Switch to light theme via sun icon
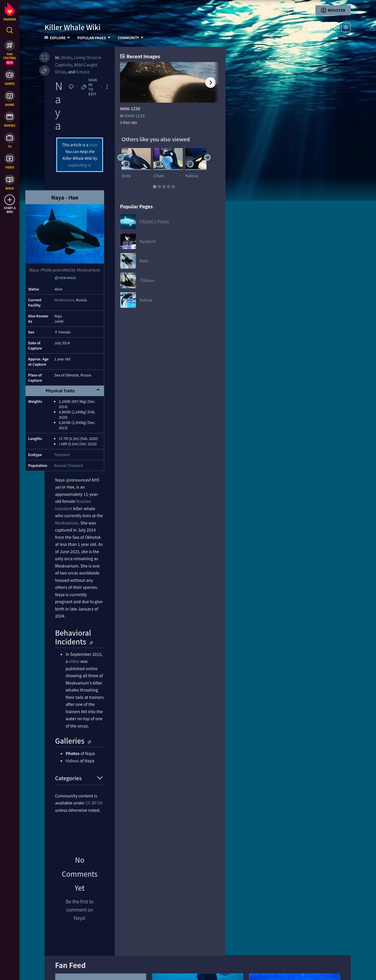The width and height of the screenshot is (376, 980). pos(346,27)
